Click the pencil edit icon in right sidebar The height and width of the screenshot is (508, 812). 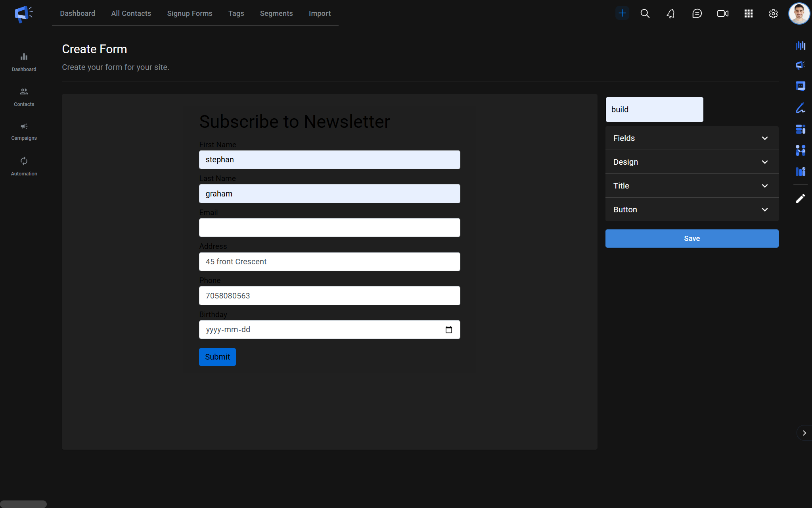pyautogui.click(x=801, y=198)
